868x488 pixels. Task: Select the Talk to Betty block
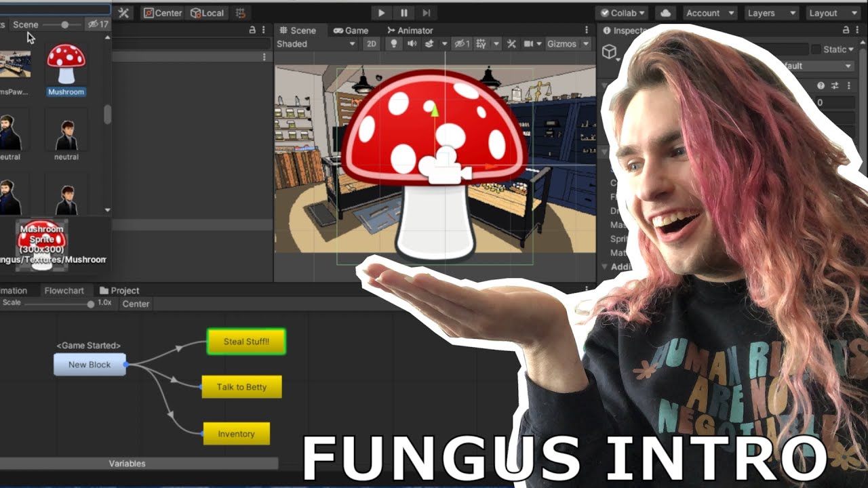click(241, 387)
